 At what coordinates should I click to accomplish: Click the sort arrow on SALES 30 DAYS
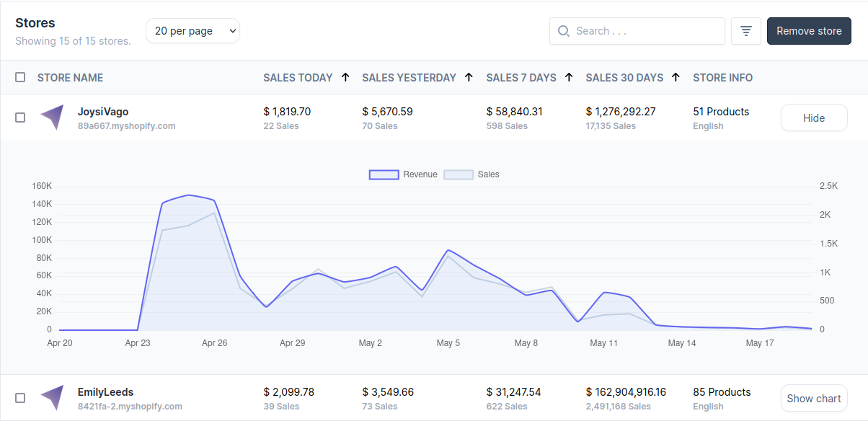[x=676, y=77]
